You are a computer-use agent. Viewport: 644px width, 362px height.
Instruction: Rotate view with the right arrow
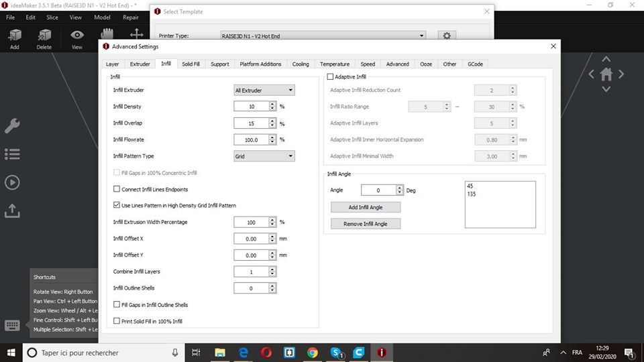tap(621, 74)
